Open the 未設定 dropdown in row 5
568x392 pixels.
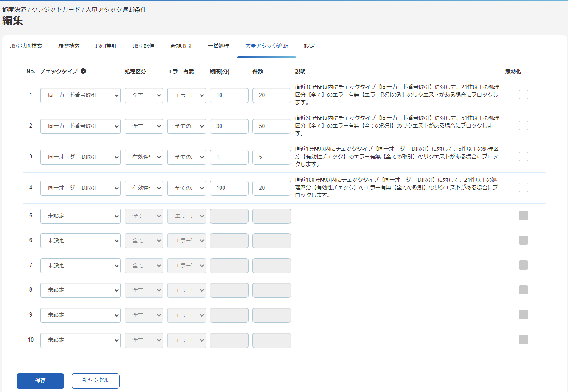tap(80, 216)
